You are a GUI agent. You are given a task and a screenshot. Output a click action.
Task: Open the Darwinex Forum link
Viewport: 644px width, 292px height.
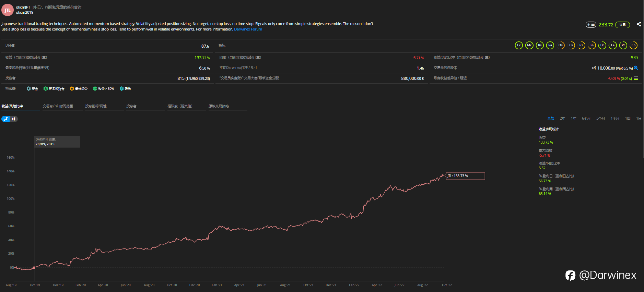[248, 29]
